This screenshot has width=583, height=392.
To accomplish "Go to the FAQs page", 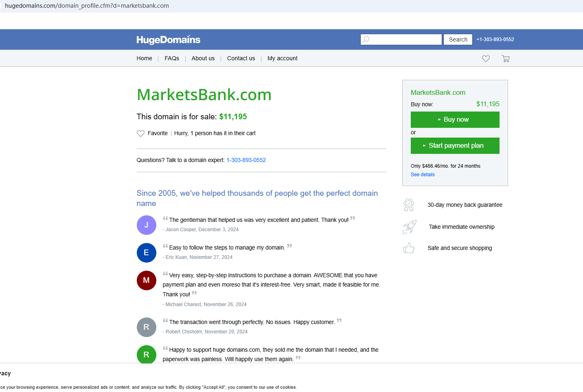I will (172, 58).
